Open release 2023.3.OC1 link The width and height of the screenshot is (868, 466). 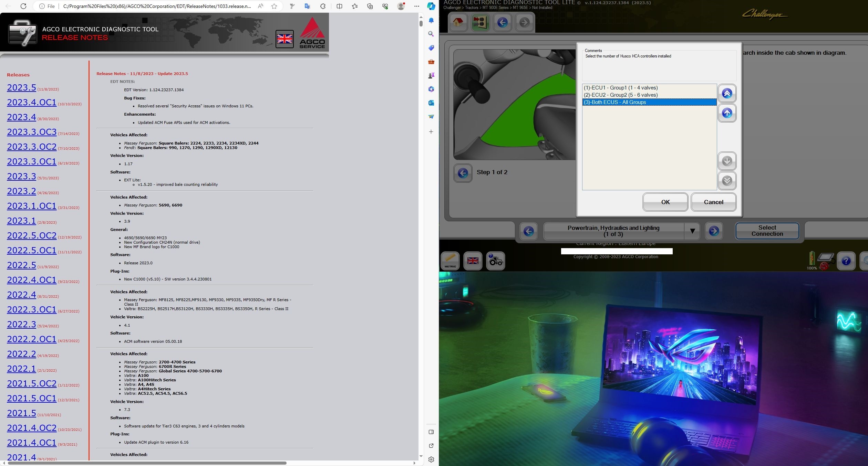(32, 161)
